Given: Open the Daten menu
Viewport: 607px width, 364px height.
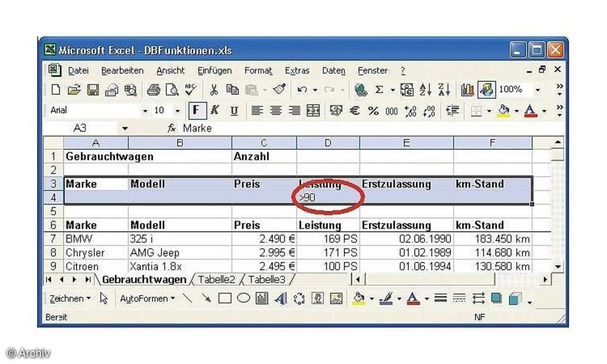Looking at the screenshot, I should pyautogui.click(x=334, y=71).
